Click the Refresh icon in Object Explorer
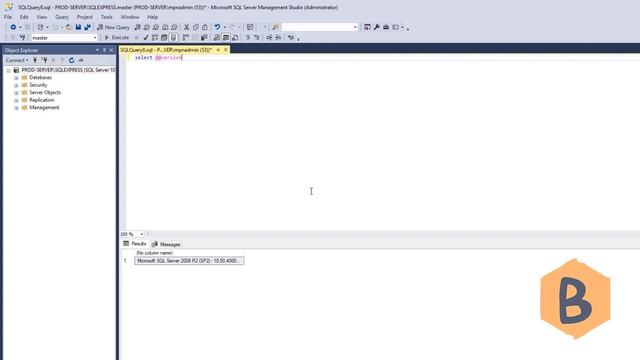The image size is (640, 360). (x=71, y=60)
